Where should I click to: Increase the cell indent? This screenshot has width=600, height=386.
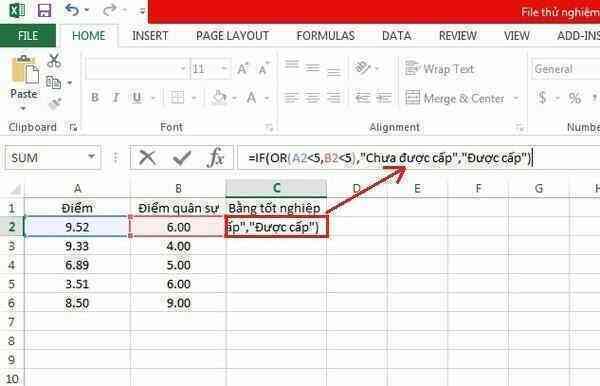coord(383,98)
